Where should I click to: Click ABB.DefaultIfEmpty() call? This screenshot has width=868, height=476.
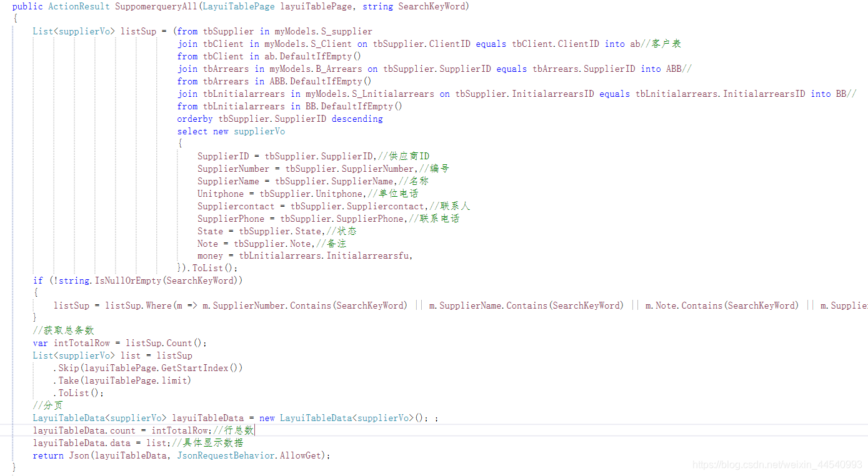321,81
